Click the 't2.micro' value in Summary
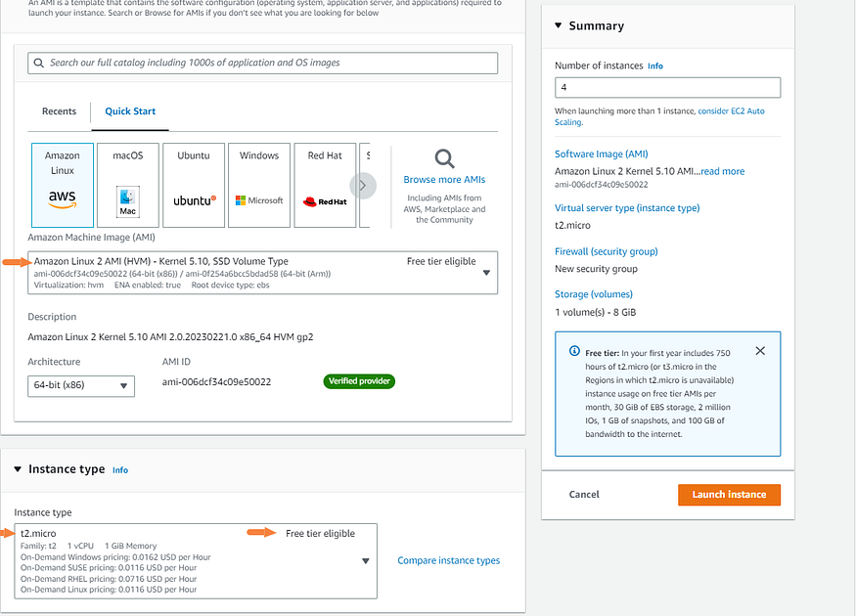The height and width of the screenshot is (616, 856). pyautogui.click(x=572, y=225)
